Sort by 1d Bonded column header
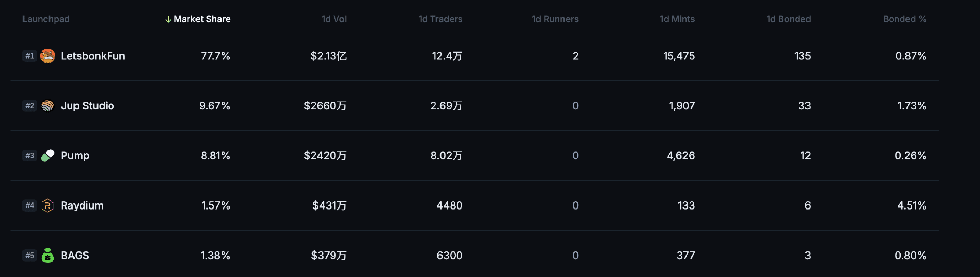This screenshot has height=277, width=980. pyautogui.click(x=789, y=19)
